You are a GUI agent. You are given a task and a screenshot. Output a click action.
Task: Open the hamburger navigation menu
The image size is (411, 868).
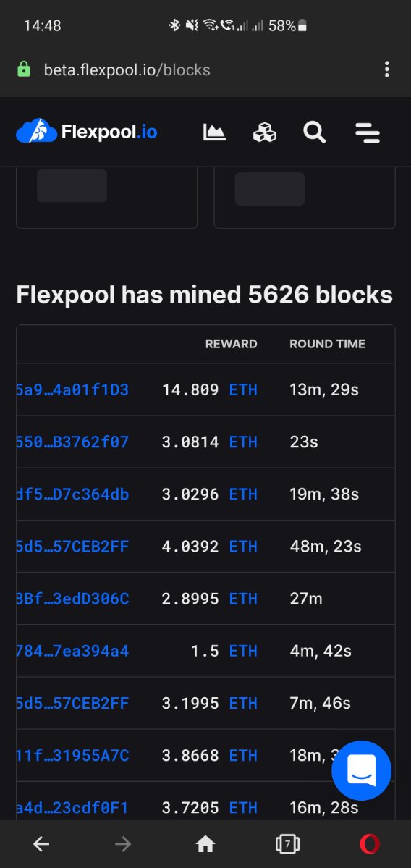(x=368, y=133)
